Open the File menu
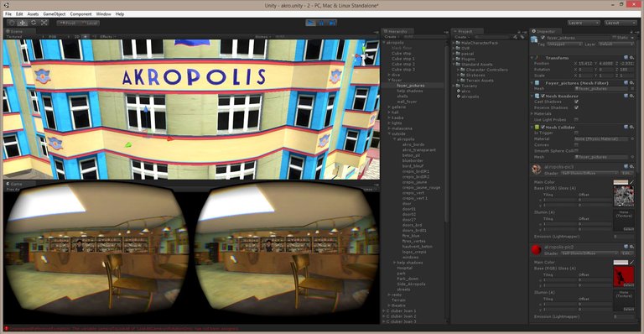Viewport: 644px width, 334px height. [8, 14]
